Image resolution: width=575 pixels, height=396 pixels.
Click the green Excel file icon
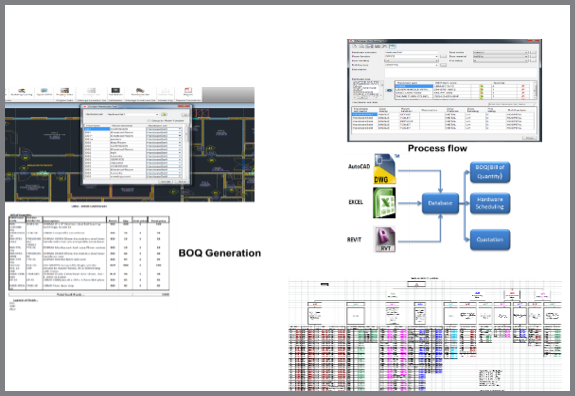[384, 203]
